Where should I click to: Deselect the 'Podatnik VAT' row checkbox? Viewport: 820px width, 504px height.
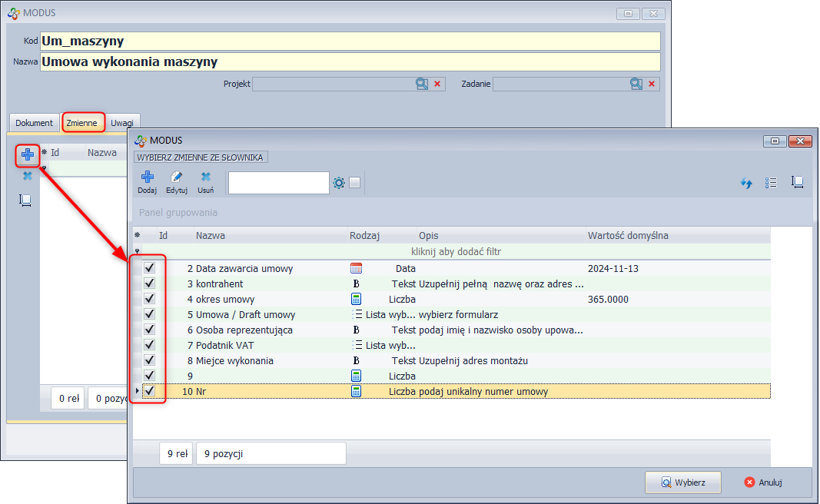[x=150, y=345]
